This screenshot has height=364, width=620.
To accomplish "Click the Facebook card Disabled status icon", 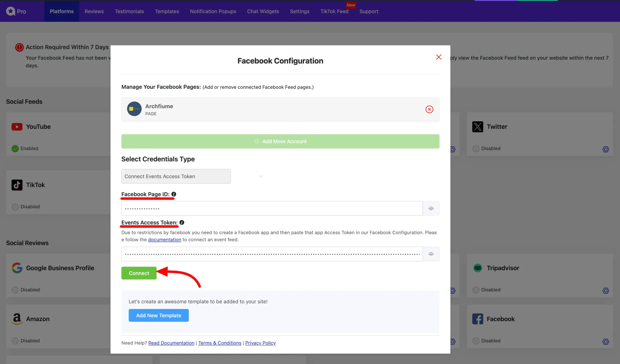I will click(476, 341).
